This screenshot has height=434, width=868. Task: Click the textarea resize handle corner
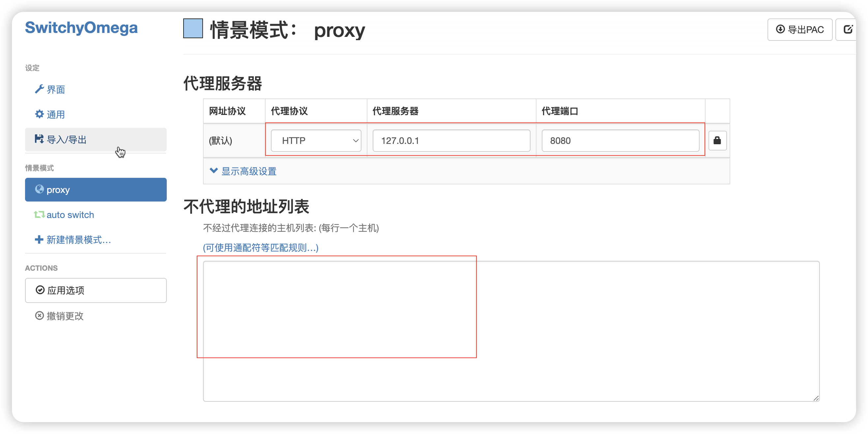pyautogui.click(x=816, y=398)
